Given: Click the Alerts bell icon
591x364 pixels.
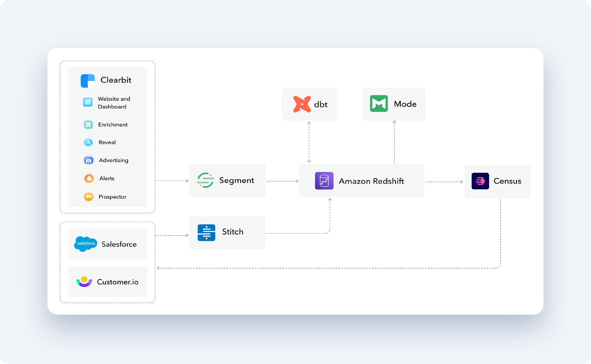Looking at the screenshot, I should click(88, 178).
